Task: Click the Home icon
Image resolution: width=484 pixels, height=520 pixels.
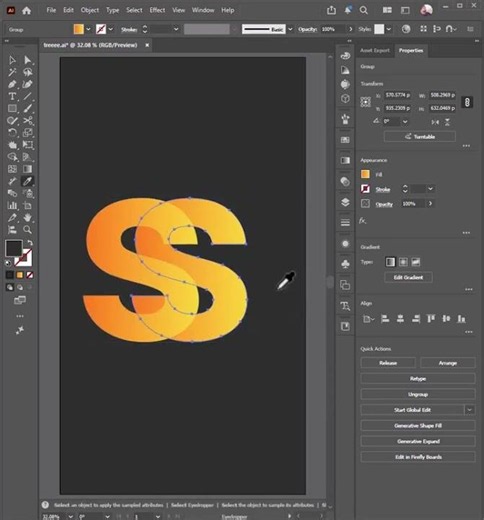Action: [26, 10]
